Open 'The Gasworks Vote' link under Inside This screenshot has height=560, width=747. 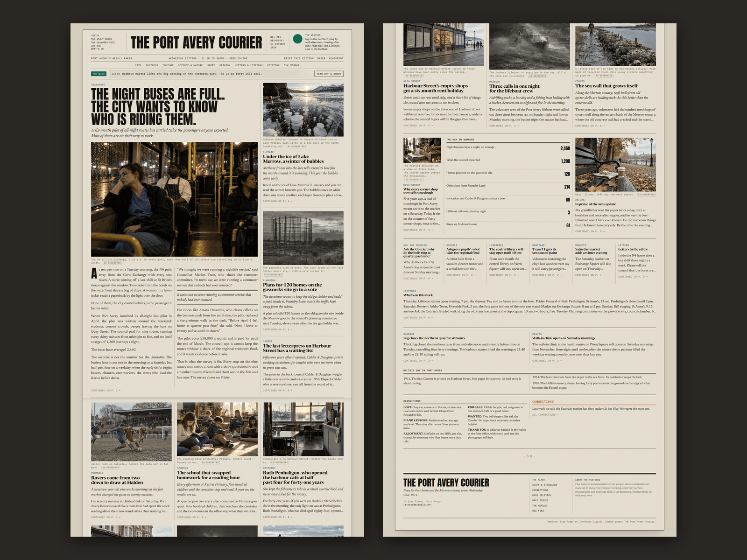click(x=103, y=42)
